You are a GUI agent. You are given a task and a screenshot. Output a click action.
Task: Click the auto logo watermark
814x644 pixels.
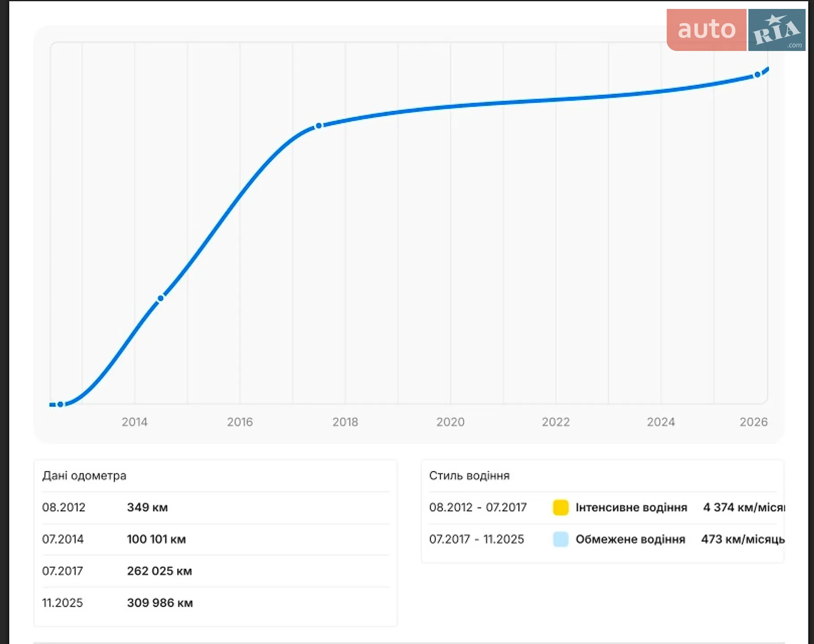point(706,30)
